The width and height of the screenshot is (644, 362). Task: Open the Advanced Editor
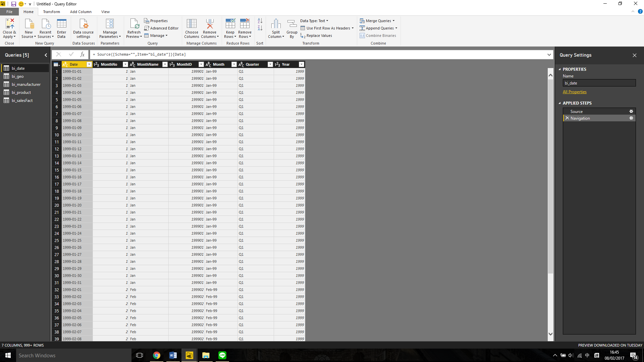[x=161, y=28]
